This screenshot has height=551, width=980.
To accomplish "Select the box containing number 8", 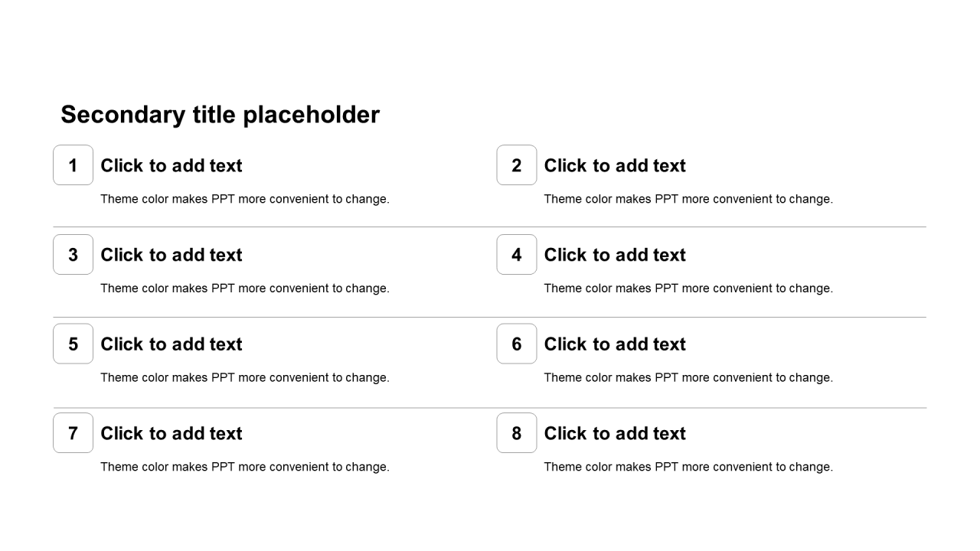I will point(517,433).
